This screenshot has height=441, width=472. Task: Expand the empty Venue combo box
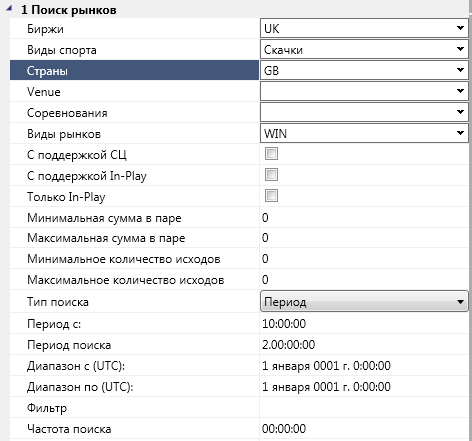tap(364, 91)
